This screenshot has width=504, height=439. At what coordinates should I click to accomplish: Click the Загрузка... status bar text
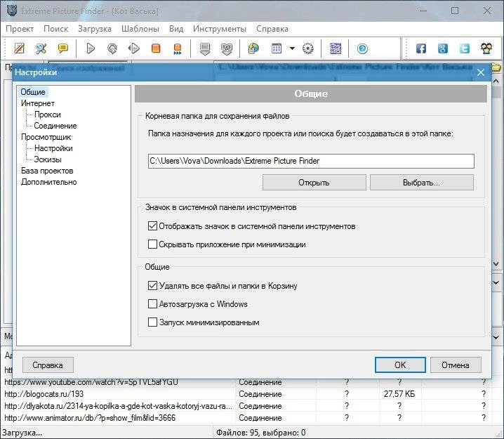click(22, 433)
